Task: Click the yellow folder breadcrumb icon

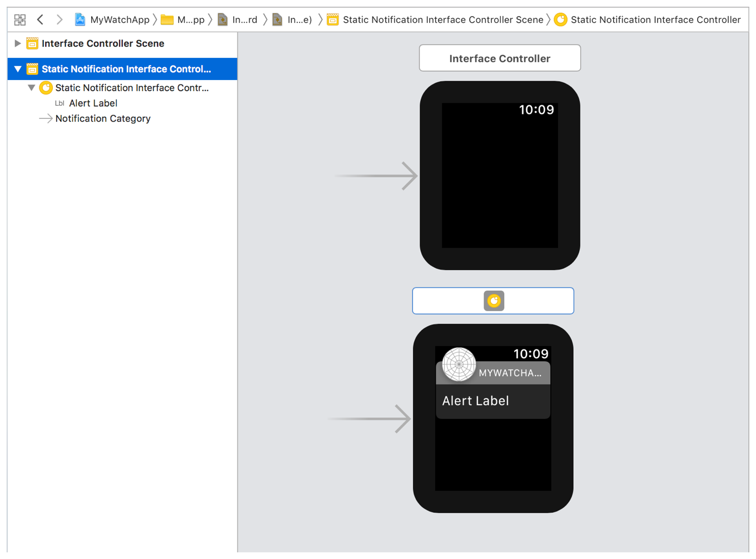Action: click(x=167, y=20)
